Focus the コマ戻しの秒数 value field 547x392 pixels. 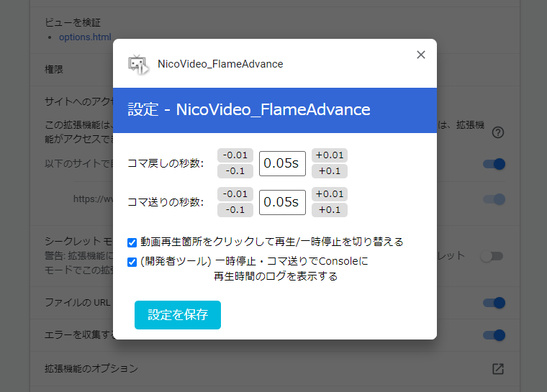tap(282, 163)
